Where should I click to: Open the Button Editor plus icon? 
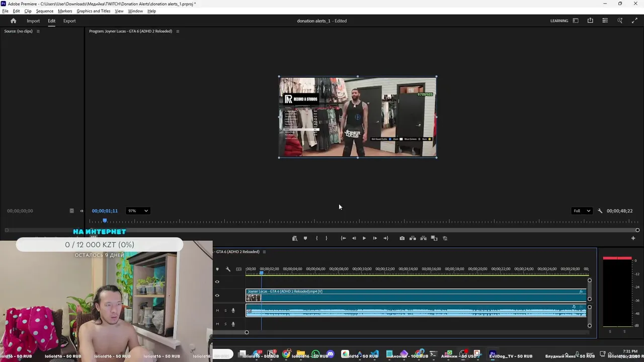pyautogui.click(x=633, y=238)
